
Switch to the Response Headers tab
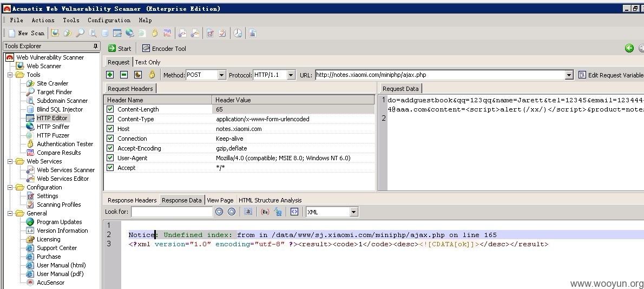tap(132, 200)
